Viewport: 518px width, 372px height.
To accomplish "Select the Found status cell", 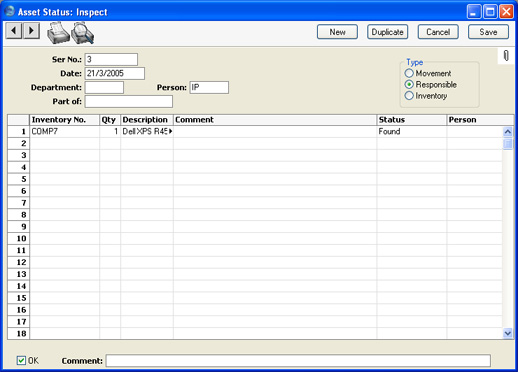I will (411, 131).
